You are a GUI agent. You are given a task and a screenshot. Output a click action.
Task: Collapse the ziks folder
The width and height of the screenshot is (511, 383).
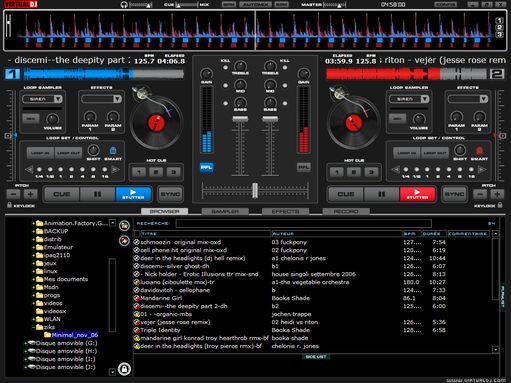[x=33, y=327]
